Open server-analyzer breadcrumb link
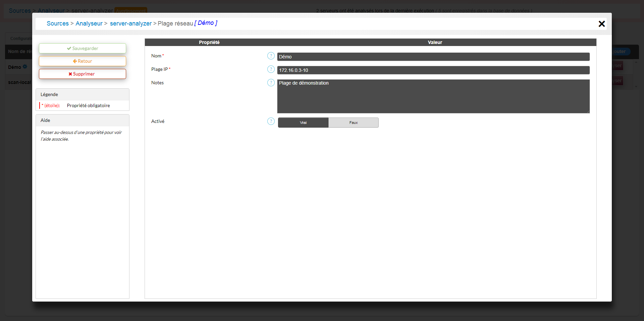The image size is (644, 321). pyautogui.click(x=130, y=24)
